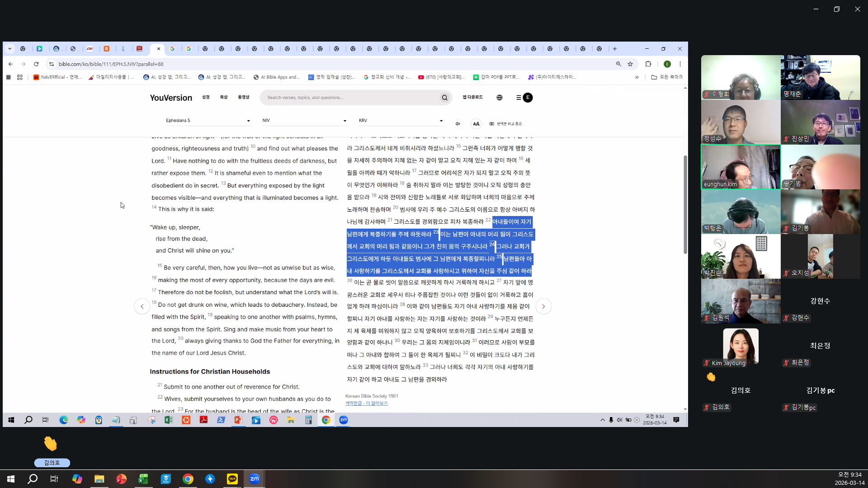
Task: Open the Ephesians 5 chapter selector
Action: click(x=208, y=120)
